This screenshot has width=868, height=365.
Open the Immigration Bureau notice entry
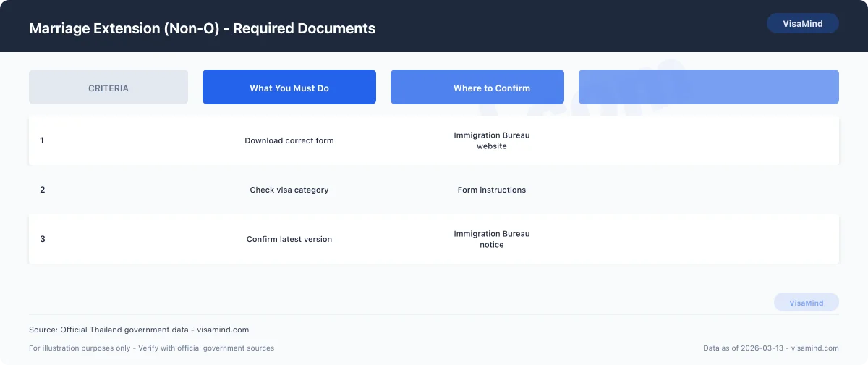coord(492,239)
